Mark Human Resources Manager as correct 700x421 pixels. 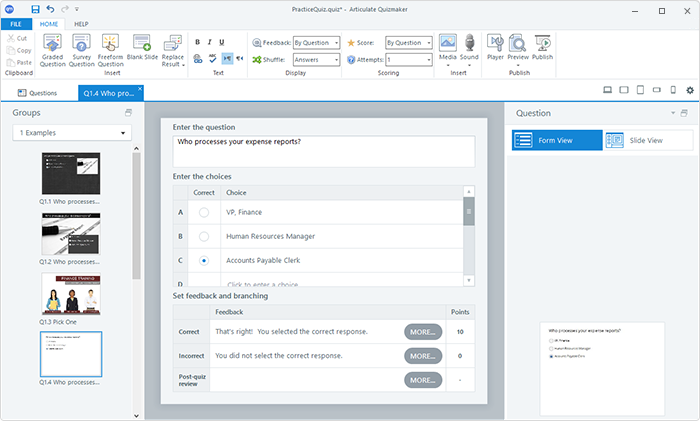point(204,237)
